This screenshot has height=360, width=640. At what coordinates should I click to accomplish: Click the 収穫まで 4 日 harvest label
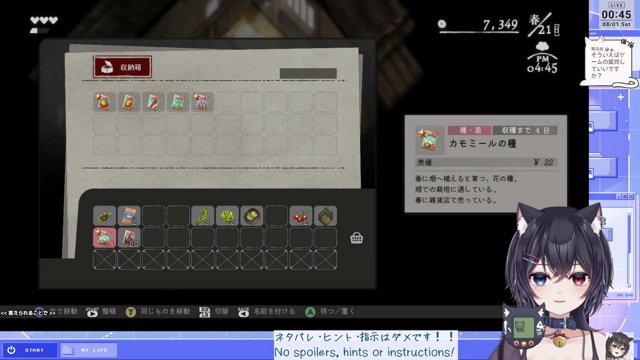click(x=525, y=130)
